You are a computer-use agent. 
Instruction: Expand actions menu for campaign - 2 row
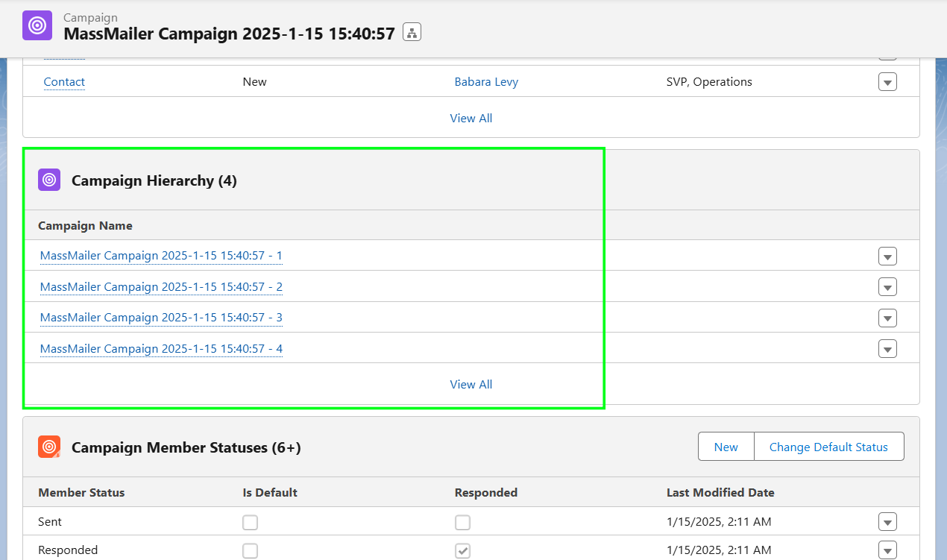pyautogui.click(x=887, y=287)
